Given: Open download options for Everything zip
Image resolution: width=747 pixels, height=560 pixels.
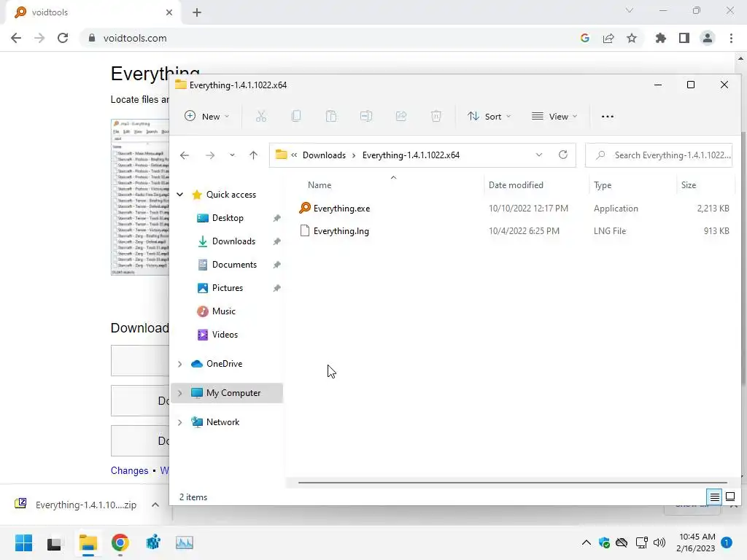Looking at the screenshot, I should click(x=155, y=505).
